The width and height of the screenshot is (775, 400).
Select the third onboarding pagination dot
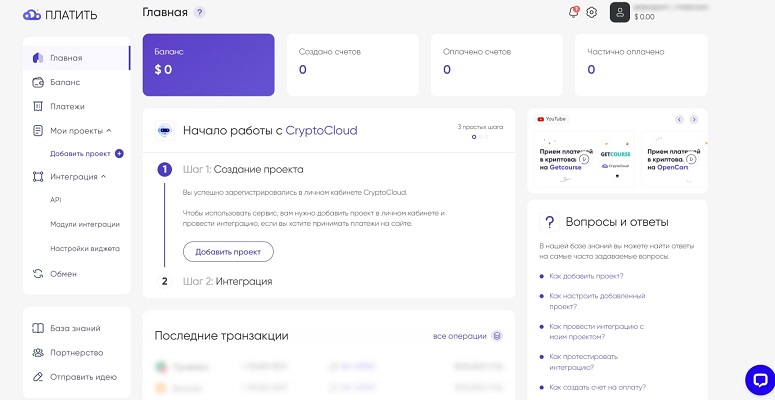tap(486, 137)
